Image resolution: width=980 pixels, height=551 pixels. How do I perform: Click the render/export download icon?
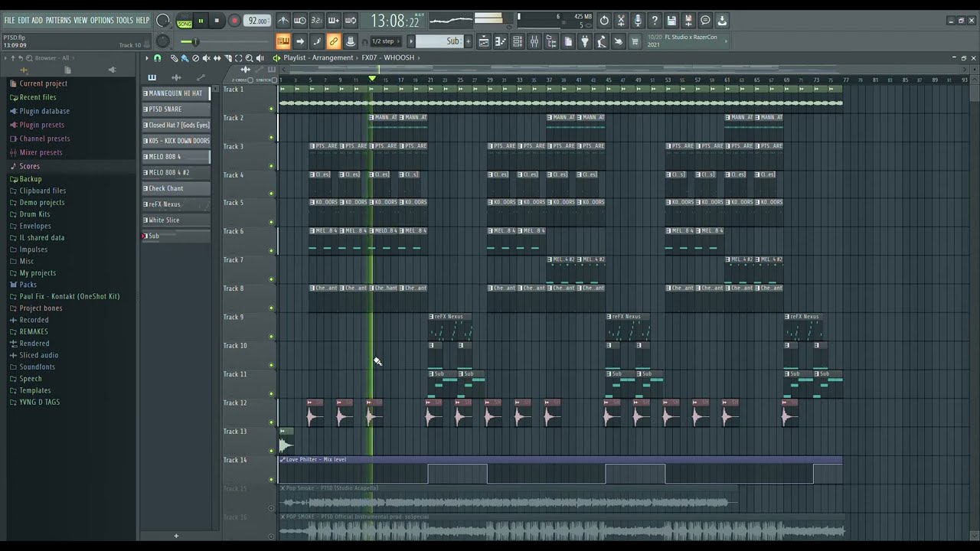tap(722, 21)
